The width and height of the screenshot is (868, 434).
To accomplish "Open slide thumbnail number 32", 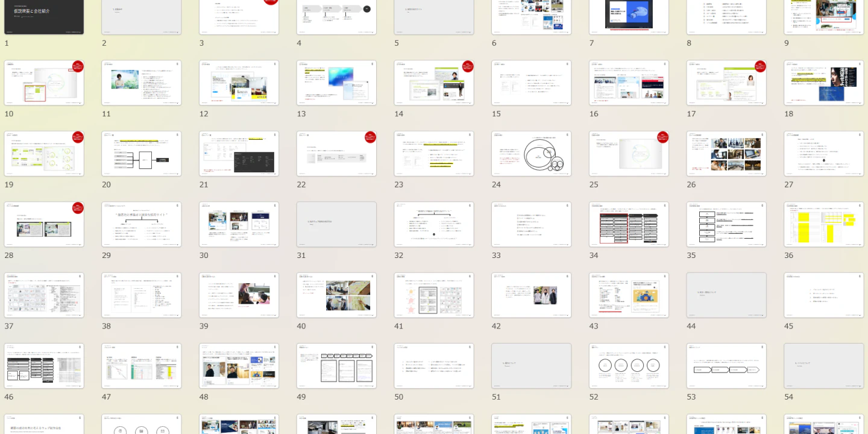I will click(434, 225).
